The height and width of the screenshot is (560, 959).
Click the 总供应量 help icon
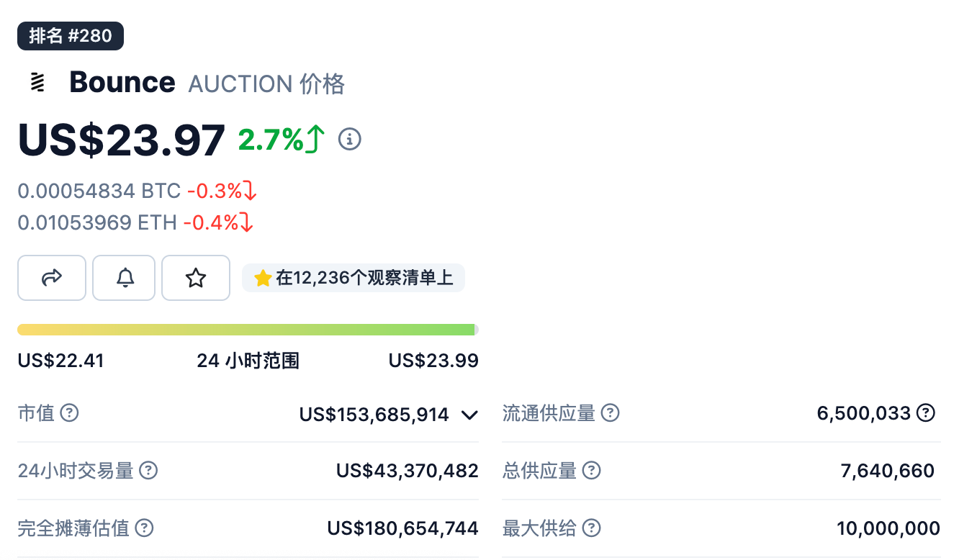pos(591,471)
